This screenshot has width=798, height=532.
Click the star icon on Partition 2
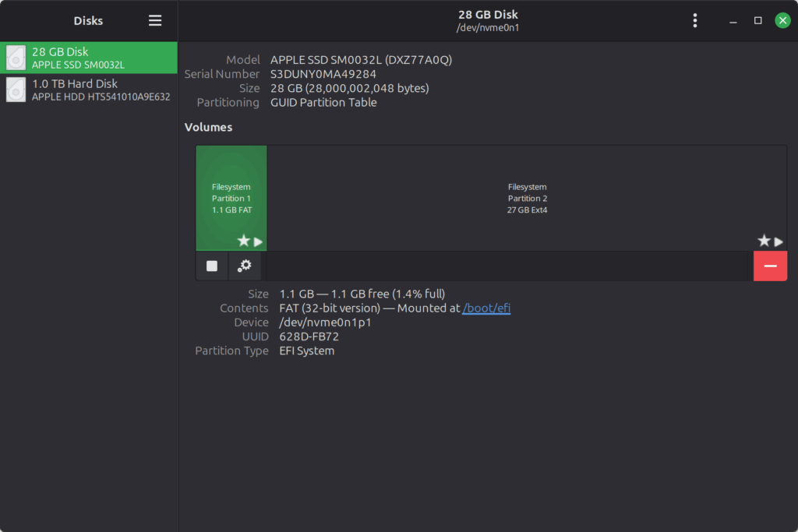tap(764, 241)
